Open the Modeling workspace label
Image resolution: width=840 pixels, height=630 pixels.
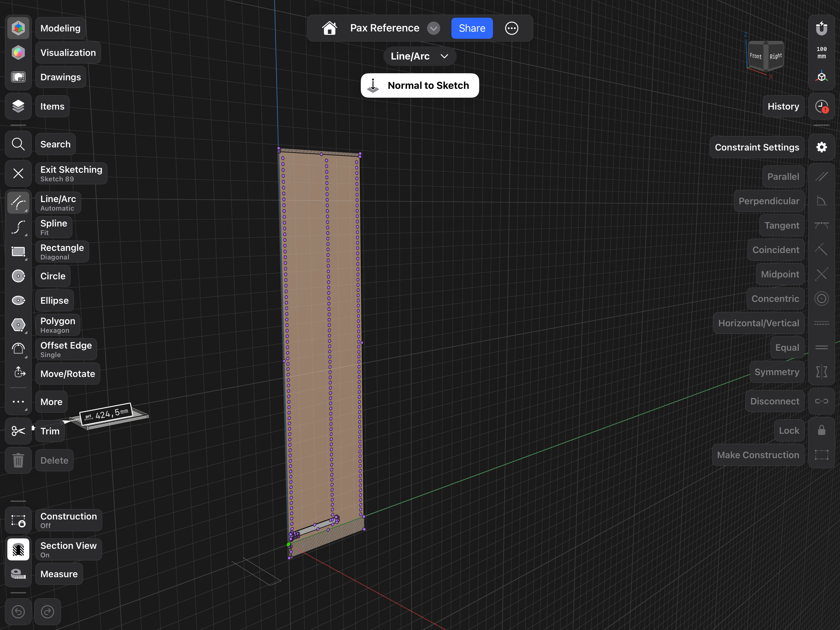[60, 28]
